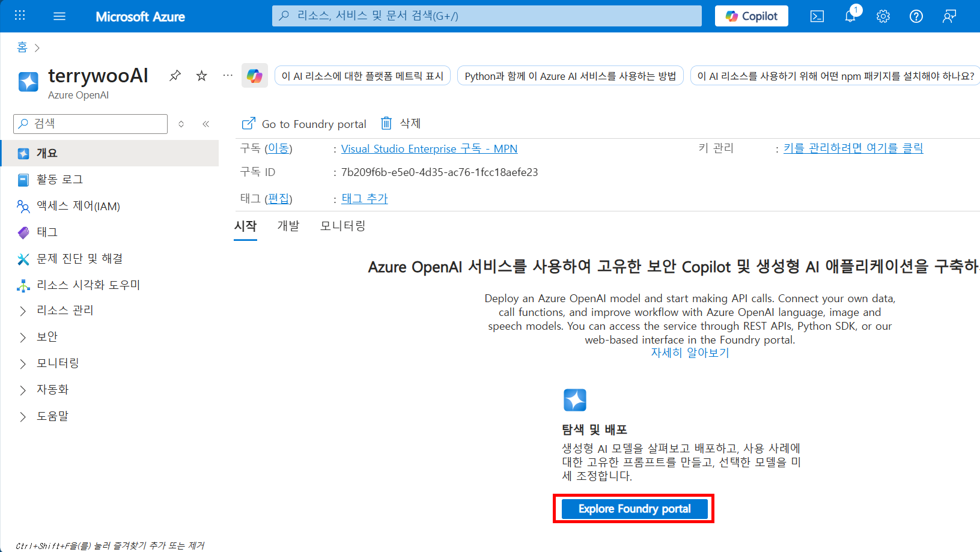Screen dimensions: 980x552
Task: Open 문제 진단 및 해결 sidebar item
Action: pyautogui.click(x=109, y=259)
